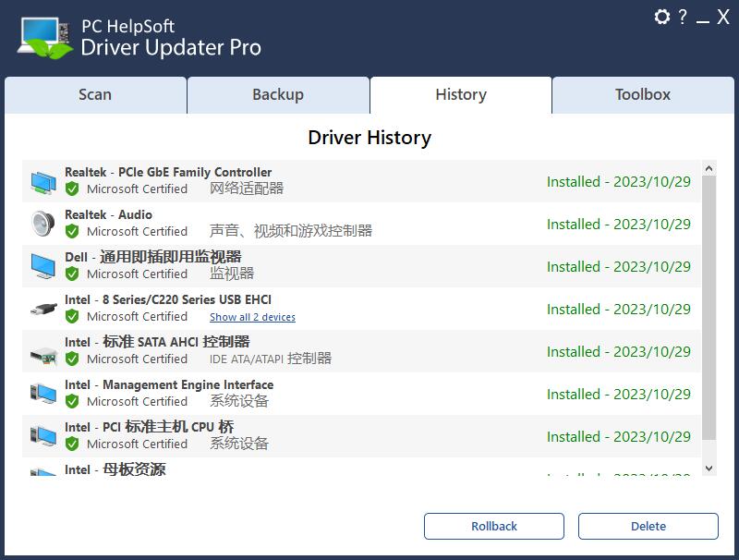Select the speaker icon beside Realtek Audio
This screenshot has width=739, height=560.
point(42,222)
